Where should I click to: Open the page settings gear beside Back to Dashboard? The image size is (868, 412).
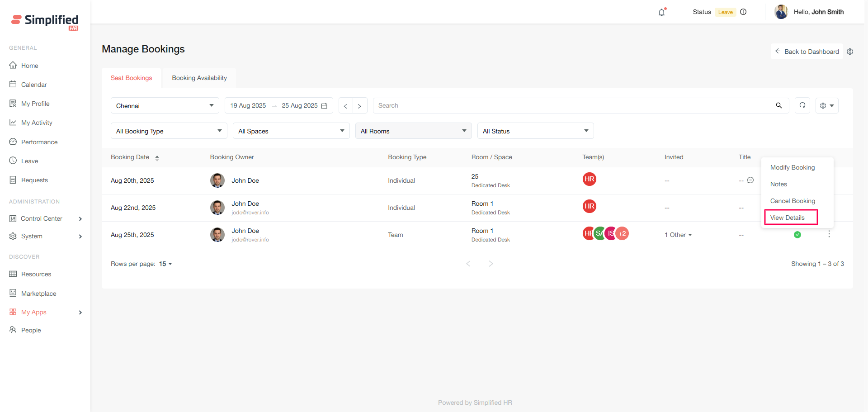(x=850, y=52)
